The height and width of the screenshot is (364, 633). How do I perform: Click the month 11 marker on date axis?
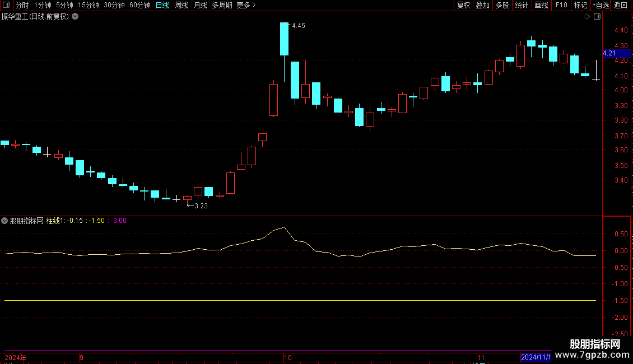tap(481, 357)
